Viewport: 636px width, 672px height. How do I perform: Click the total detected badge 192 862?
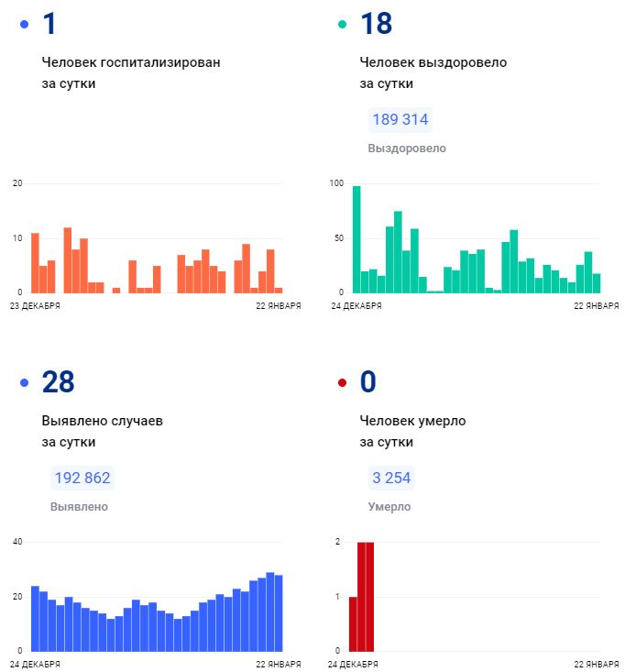pyautogui.click(x=82, y=478)
